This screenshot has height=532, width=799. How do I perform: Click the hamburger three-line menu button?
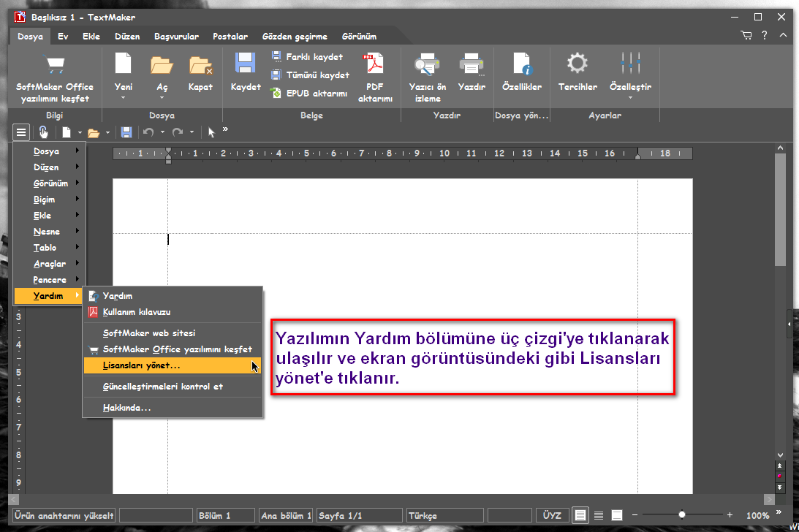click(21, 132)
